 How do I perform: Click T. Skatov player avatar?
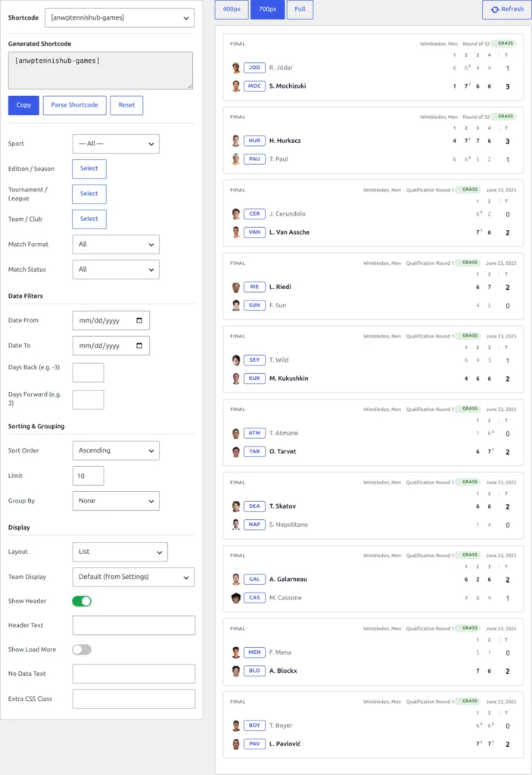236,506
